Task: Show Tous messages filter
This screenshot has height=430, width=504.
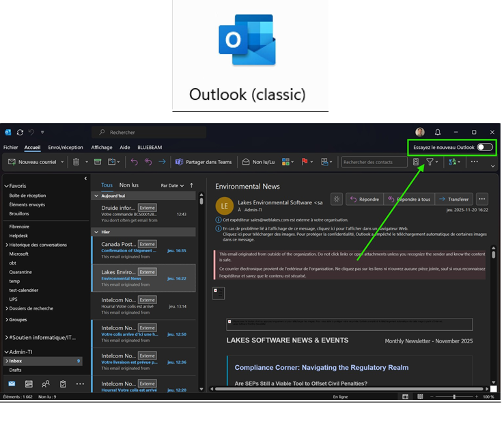Action: pyautogui.click(x=107, y=185)
